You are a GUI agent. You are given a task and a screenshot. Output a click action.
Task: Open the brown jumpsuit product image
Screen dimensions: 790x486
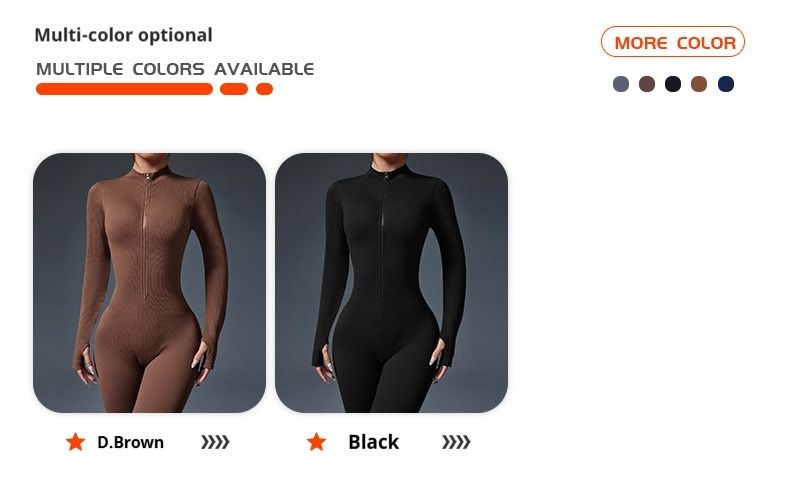150,283
